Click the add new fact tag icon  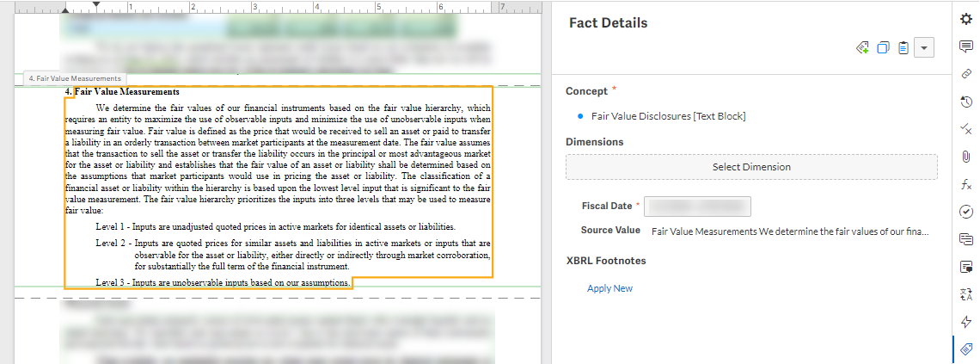tap(862, 48)
